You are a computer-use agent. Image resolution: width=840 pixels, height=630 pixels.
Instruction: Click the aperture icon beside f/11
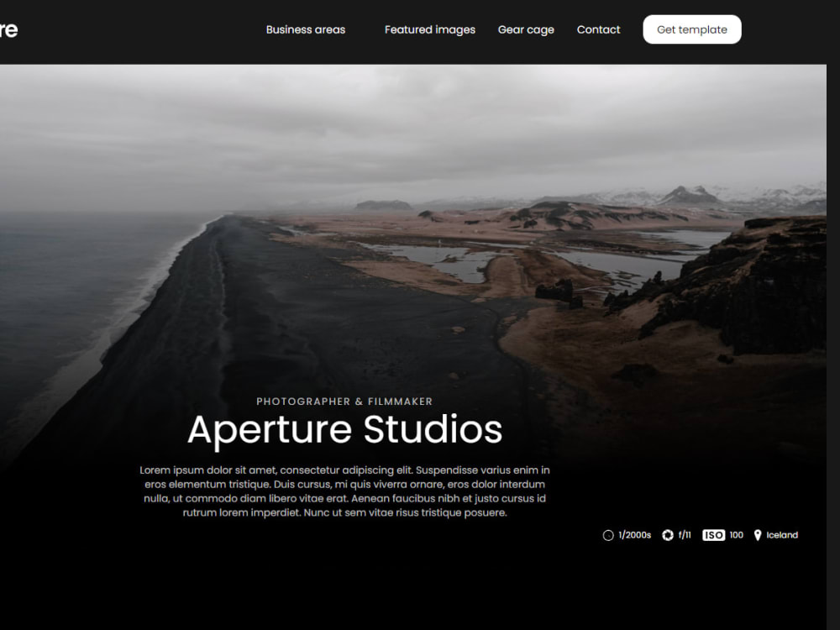668,535
